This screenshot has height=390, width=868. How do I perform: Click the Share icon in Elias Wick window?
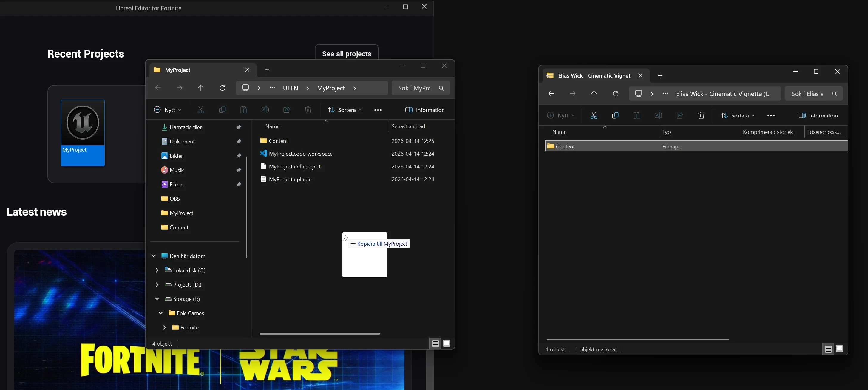(680, 115)
